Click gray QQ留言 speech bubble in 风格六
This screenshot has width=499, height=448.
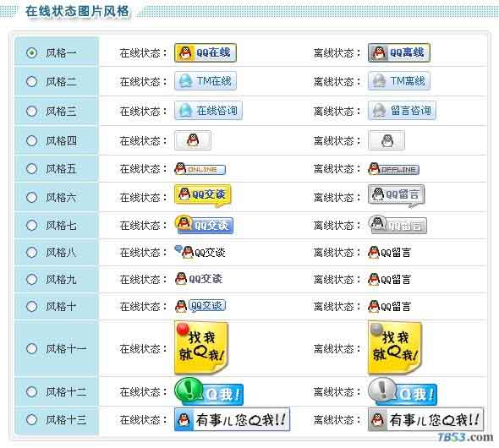[396, 195]
